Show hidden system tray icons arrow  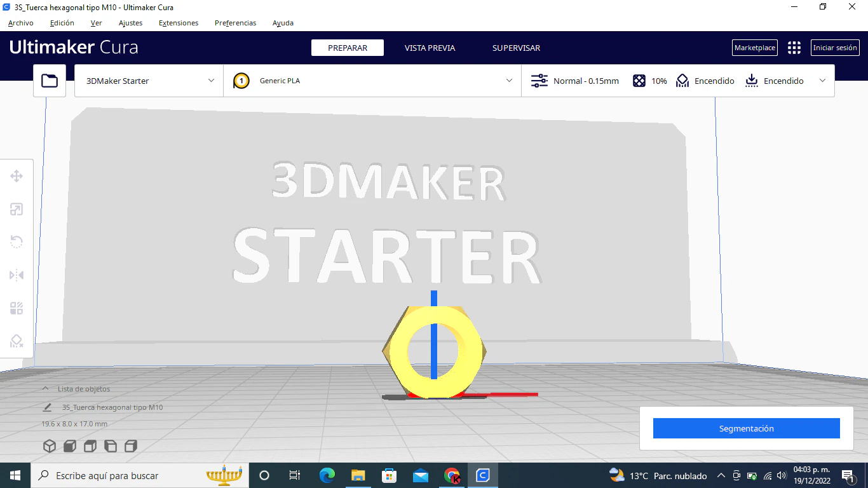pyautogui.click(x=721, y=475)
